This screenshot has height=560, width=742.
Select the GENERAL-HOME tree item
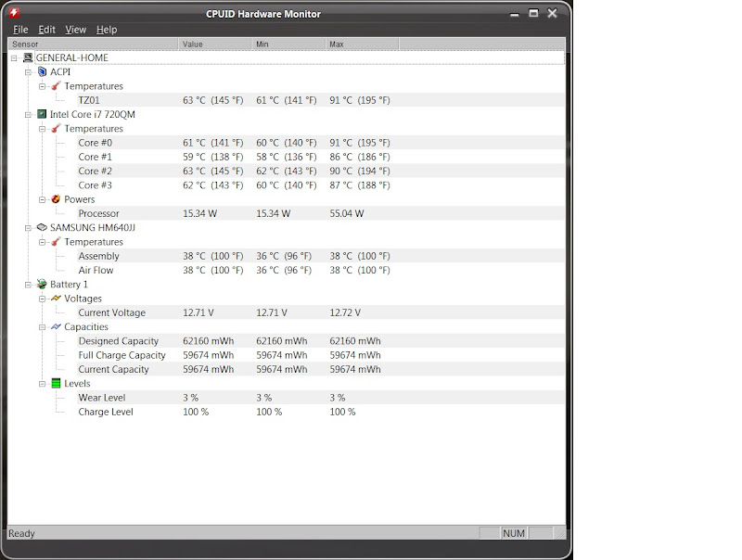(72, 57)
